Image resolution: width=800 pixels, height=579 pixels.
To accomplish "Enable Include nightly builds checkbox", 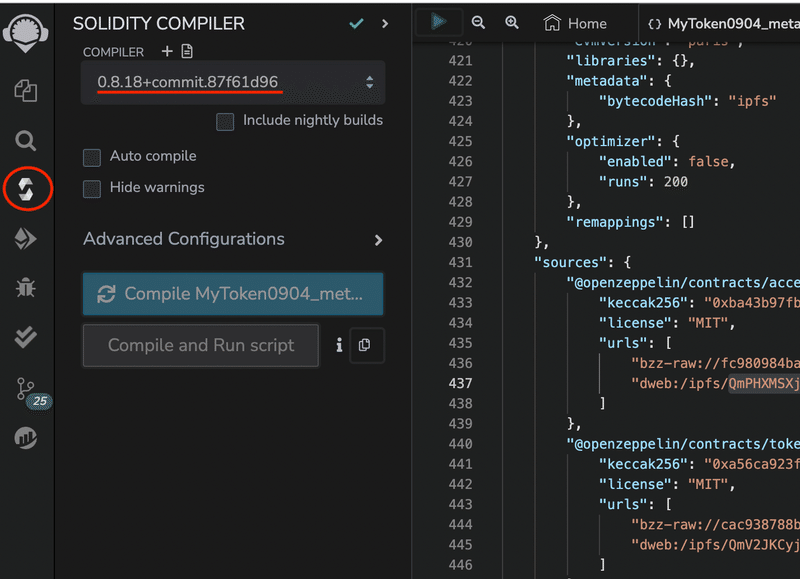I will click(x=225, y=121).
